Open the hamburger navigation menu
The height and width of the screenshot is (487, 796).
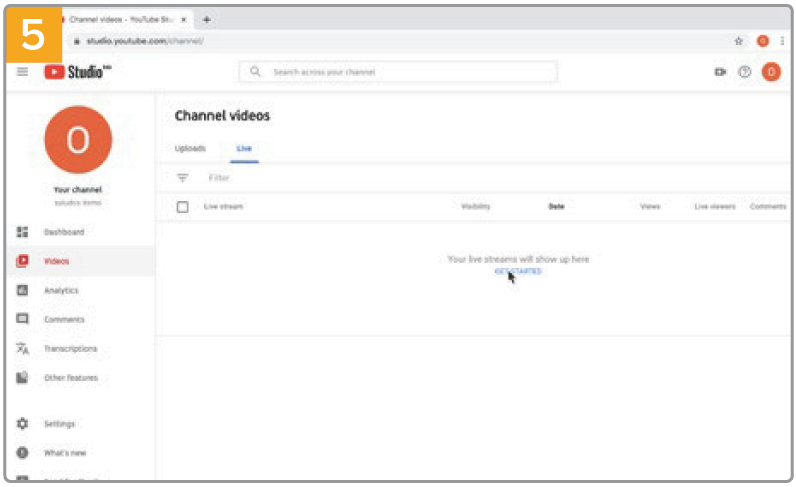(22, 72)
